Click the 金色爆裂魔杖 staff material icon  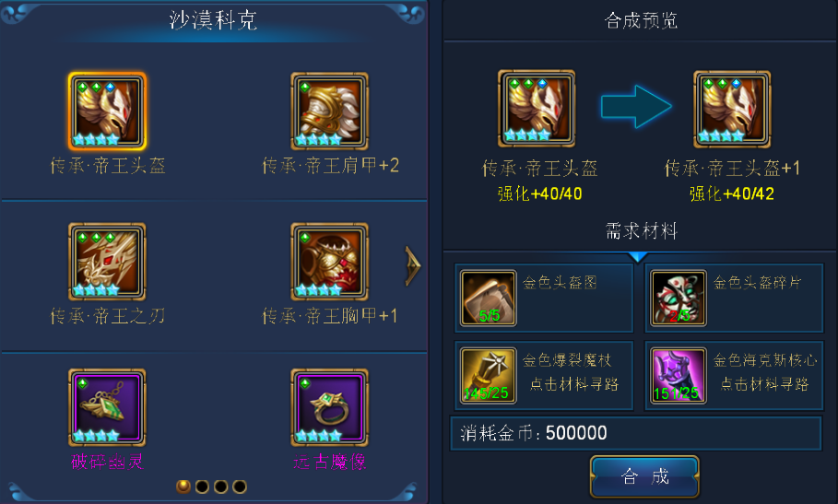click(x=489, y=375)
